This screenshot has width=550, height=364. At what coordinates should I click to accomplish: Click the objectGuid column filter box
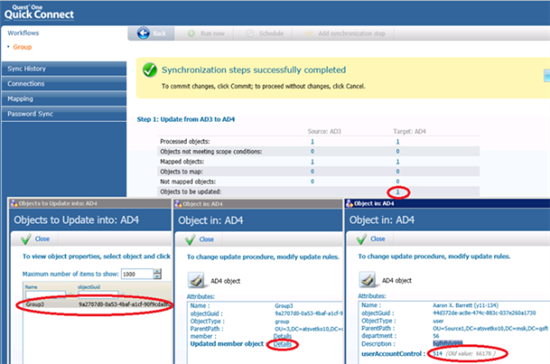point(98,294)
